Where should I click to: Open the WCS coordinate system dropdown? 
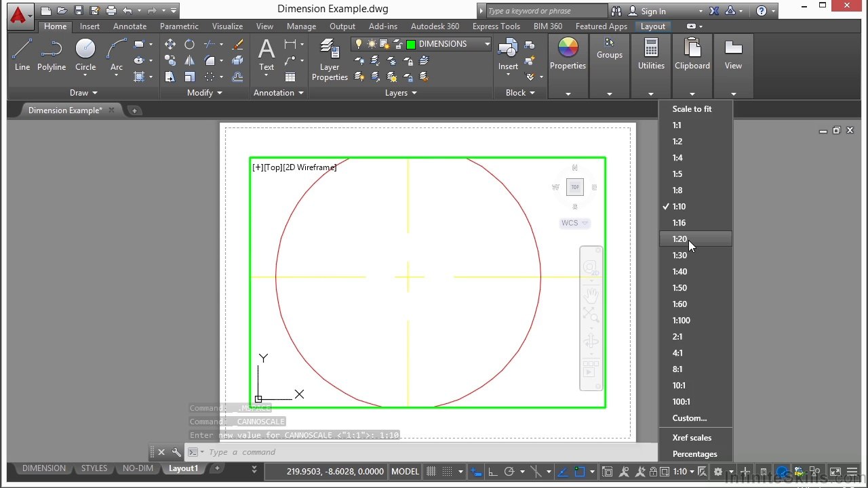coord(575,223)
